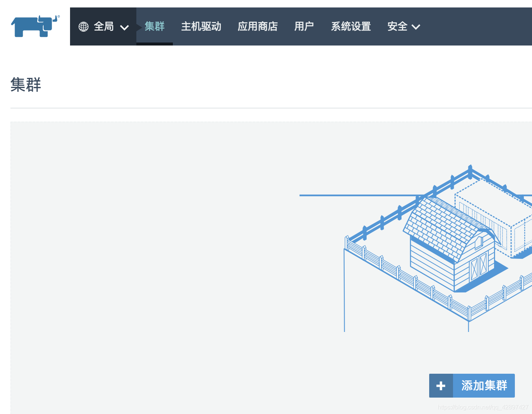The height and width of the screenshot is (414, 532).
Task: Navigate to 应用商店 in the top bar
Action: (258, 26)
